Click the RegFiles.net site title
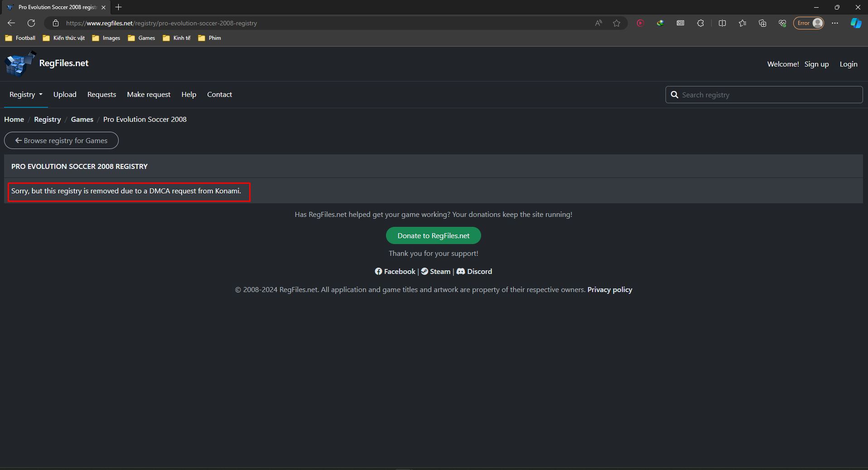 64,63
